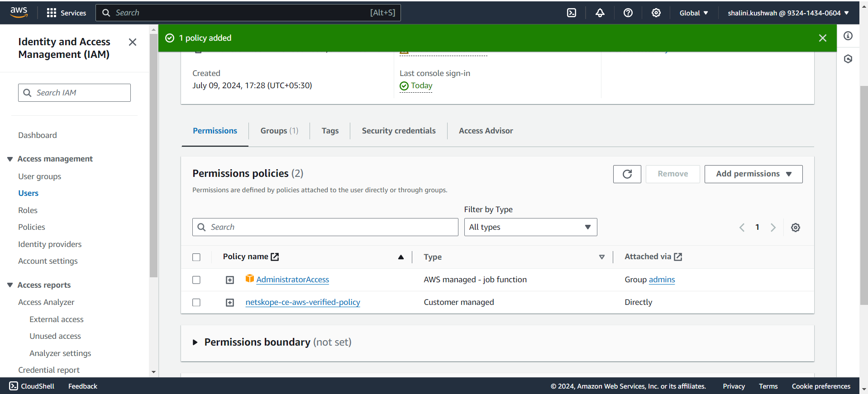Switch to the Tags tab
Image resolution: width=868 pixels, height=394 pixels.
pyautogui.click(x=330, y=131)
